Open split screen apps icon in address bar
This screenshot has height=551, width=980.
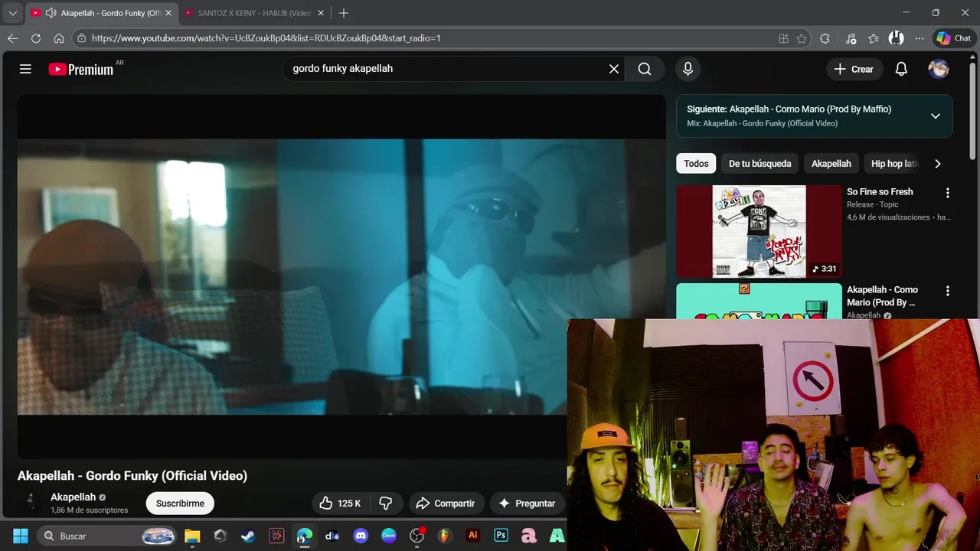click(783, 38)
